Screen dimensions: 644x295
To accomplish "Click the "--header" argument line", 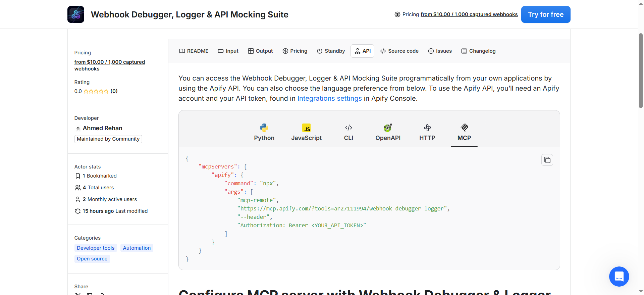I will [x=255, y=217].
